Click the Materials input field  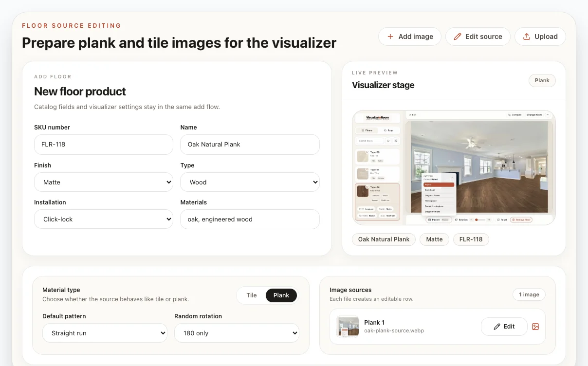(250, 220)
